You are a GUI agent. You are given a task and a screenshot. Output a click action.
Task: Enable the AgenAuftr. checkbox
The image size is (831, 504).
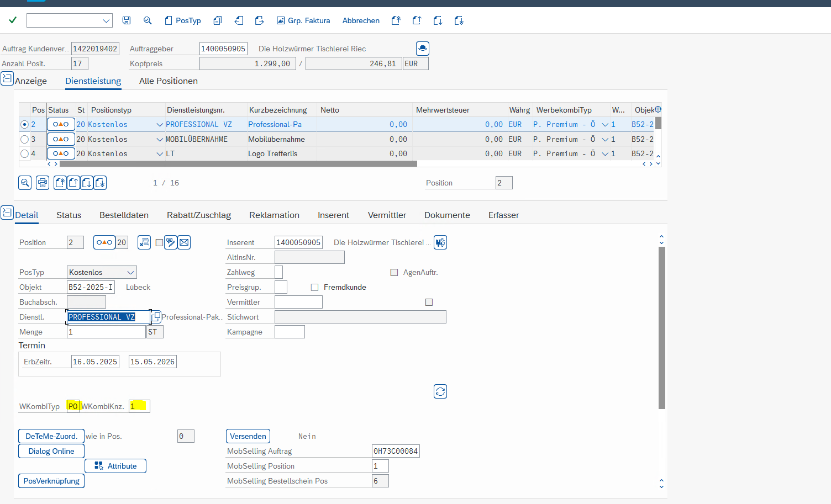click(x=394, y=272)
